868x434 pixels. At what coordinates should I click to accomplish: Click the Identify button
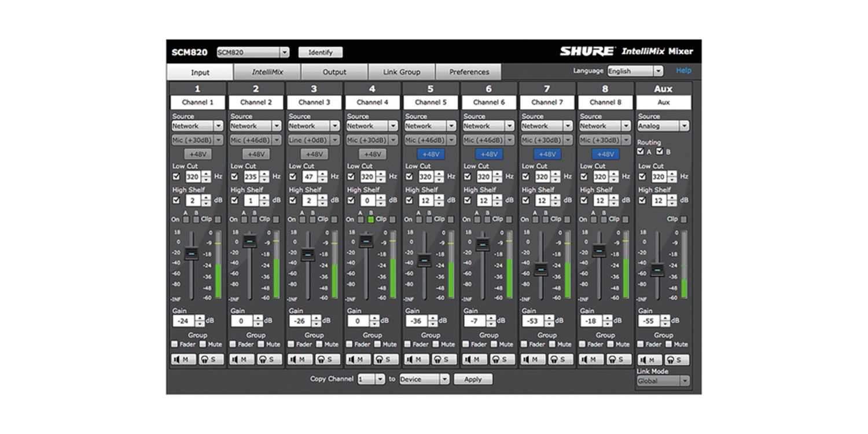321,52
